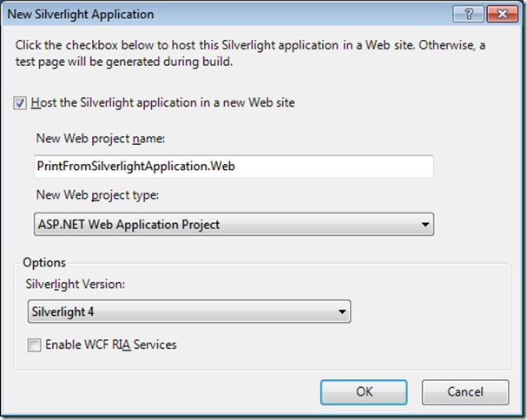
Task: Select the ASP.NET Web Application Project combo box
Action: coord(226,225)
